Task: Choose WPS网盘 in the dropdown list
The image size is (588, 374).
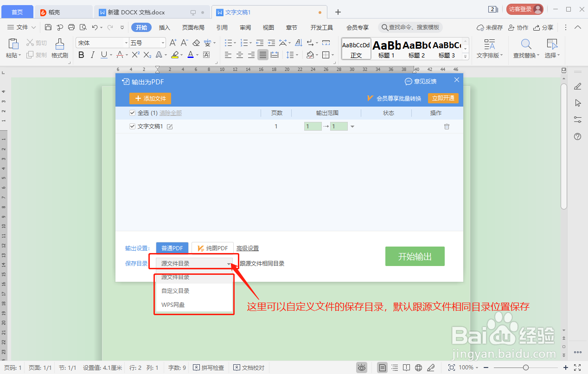Action: pos(194,304)
